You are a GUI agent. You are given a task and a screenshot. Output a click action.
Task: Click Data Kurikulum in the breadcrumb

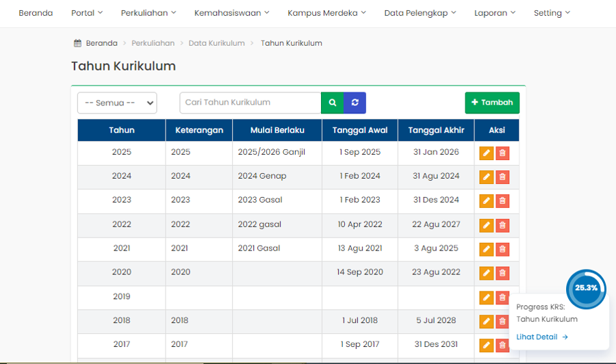pyautogui.click(x=216, y=43)
